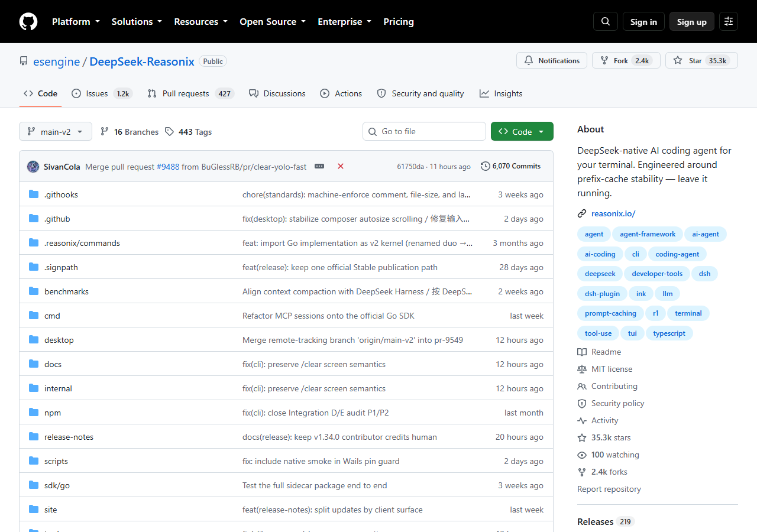
Task: Switch to the Issues tab
Action: (x=102, y=93)
